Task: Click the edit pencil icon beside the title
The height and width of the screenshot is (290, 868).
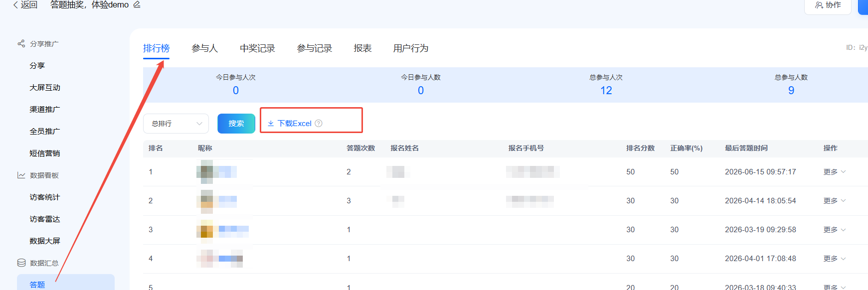Action: [x=137, y=4]
